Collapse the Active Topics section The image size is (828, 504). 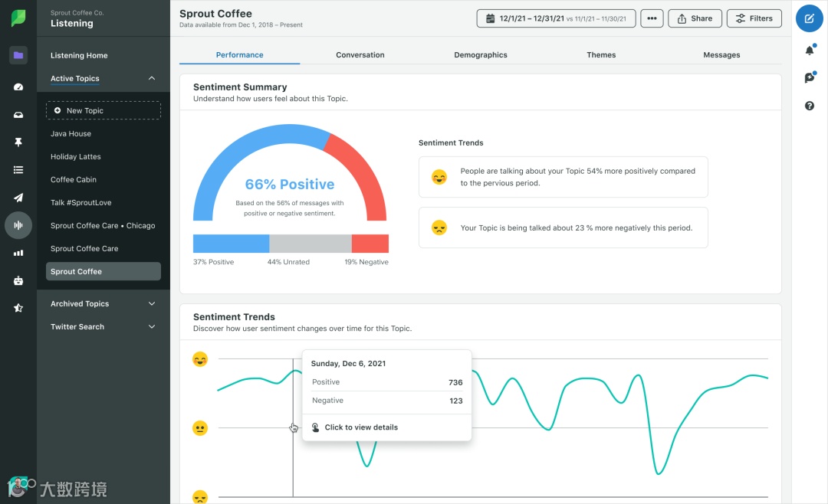click(152, 78)
